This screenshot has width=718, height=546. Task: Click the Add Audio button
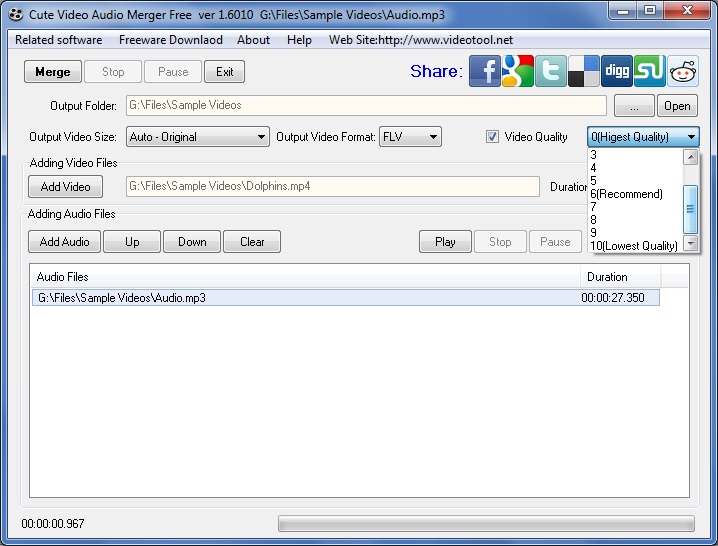(x=65, y=241)
